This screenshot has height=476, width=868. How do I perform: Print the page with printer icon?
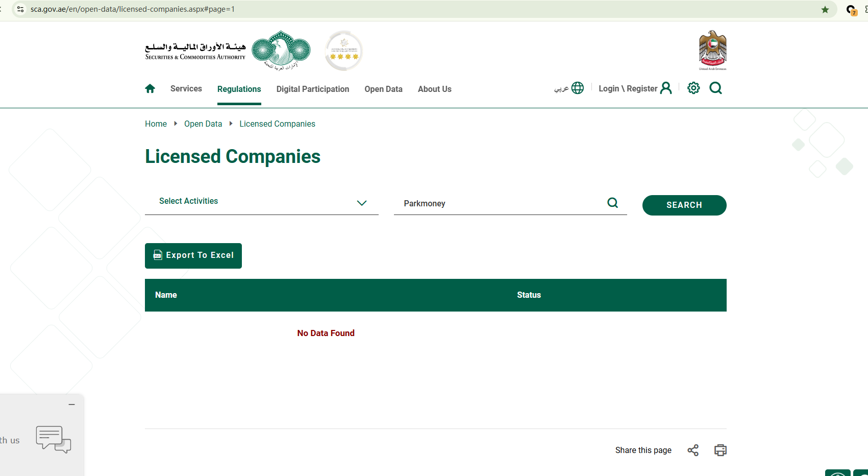(x=721, y=450)
